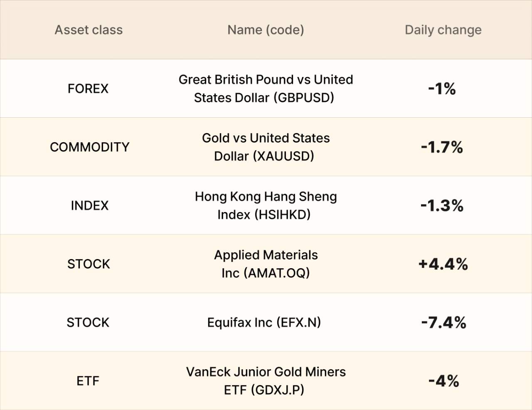Click the -1.7% daily change value

(442, 147)
